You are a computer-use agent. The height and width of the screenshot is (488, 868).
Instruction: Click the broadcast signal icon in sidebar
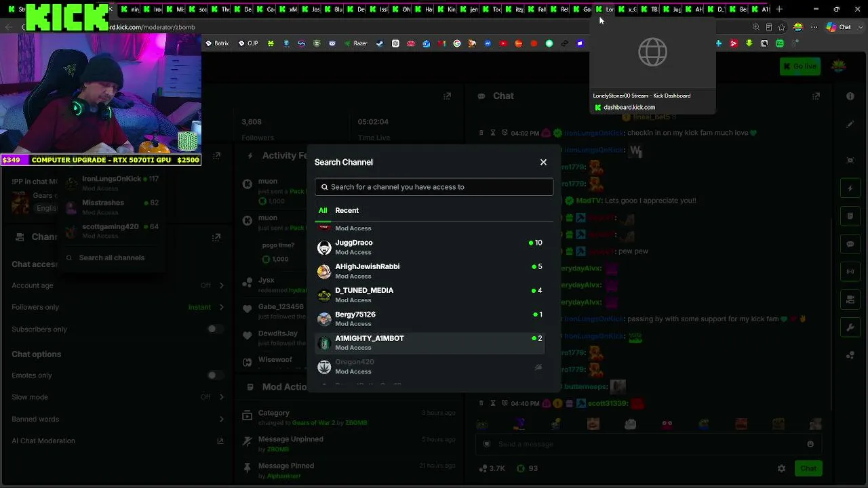850,272
